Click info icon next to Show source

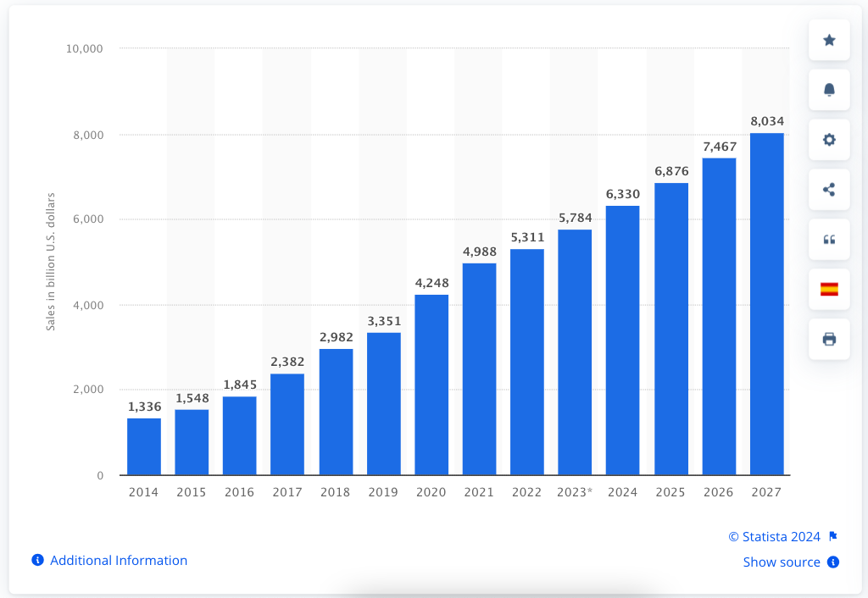coord(833,562)
